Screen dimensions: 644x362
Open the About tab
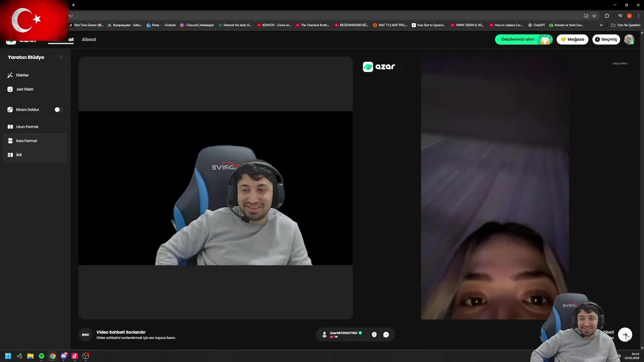point(89,39)
